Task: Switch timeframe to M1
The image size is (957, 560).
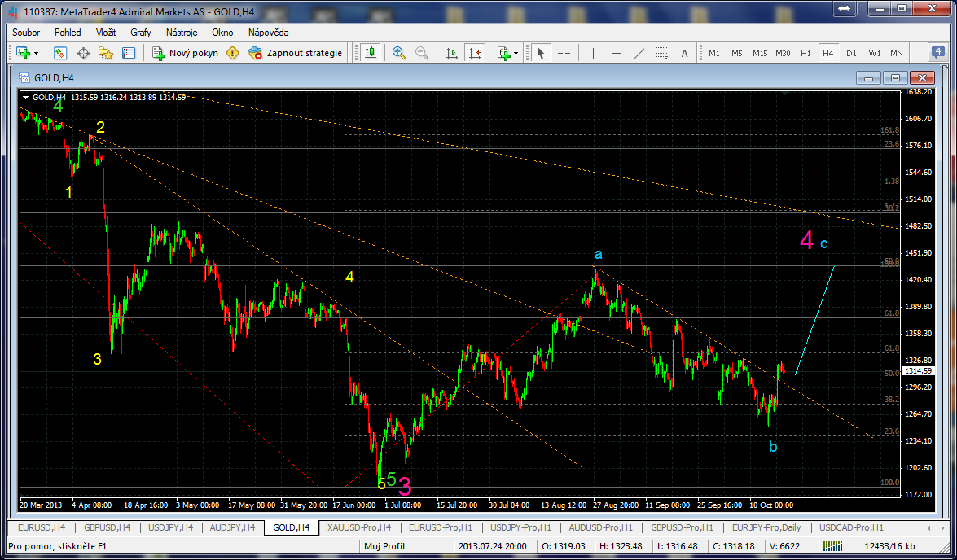Action: coord(714,53)
